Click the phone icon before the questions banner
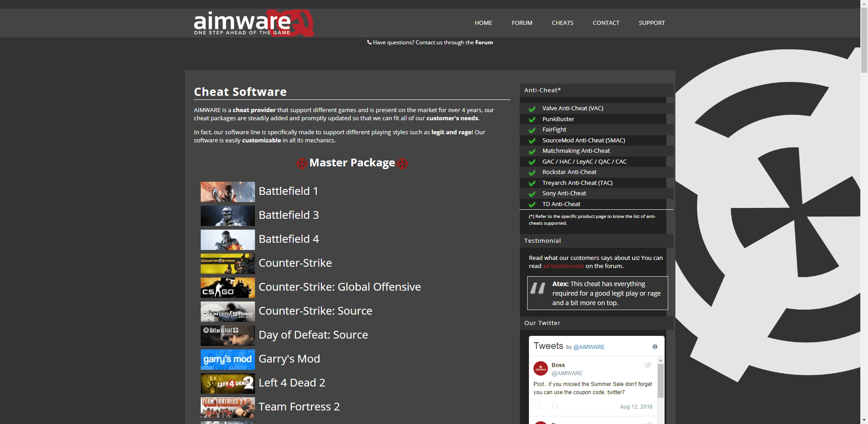The width and height of the screenshot is (868, 424). pyautogui.click(x=369, y=42)
